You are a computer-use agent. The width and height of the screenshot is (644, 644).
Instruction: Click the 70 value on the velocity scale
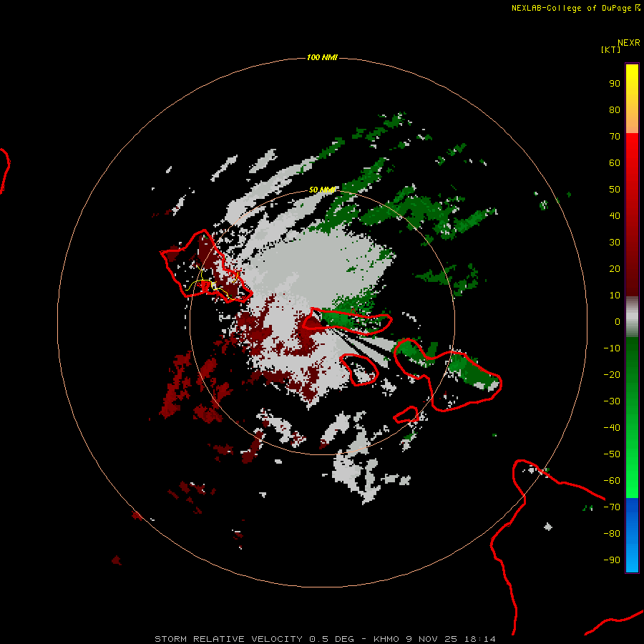(615, 137)
